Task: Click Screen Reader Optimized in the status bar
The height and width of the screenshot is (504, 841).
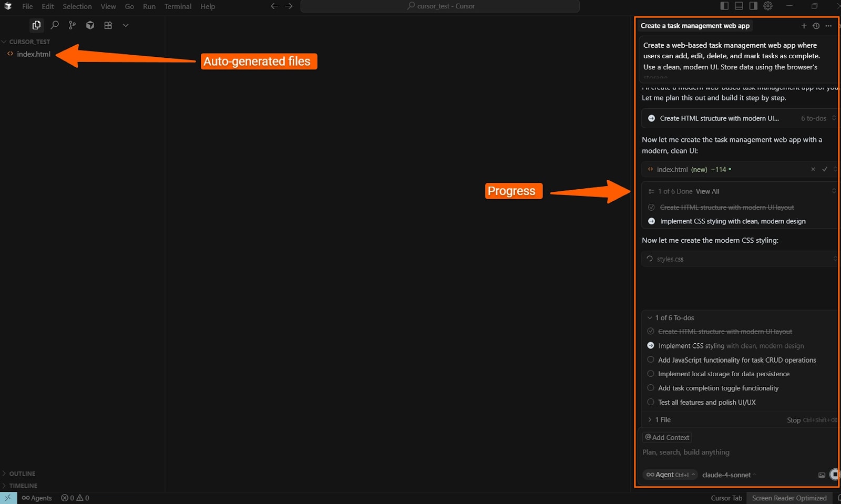Action: (x=789, y=498)
